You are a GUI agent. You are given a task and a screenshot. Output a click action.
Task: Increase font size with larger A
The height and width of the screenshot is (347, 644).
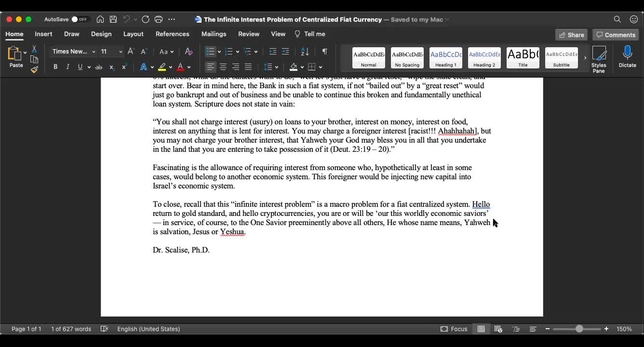pyautogui.click(x=131, y=52)
